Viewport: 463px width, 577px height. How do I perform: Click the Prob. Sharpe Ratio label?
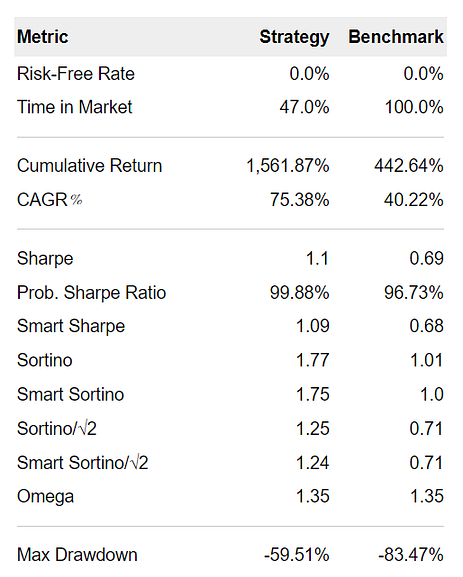(91, 293)
